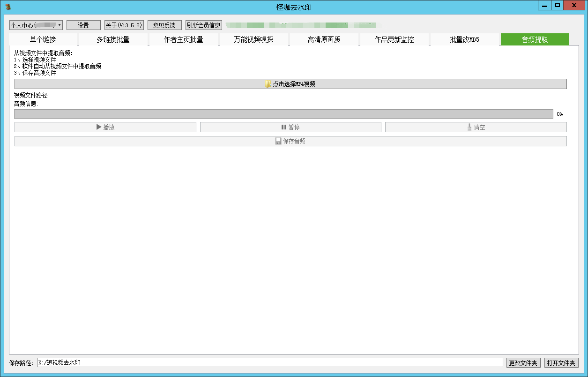
Task: Open 设置 settings button
Action: [83, 25]
